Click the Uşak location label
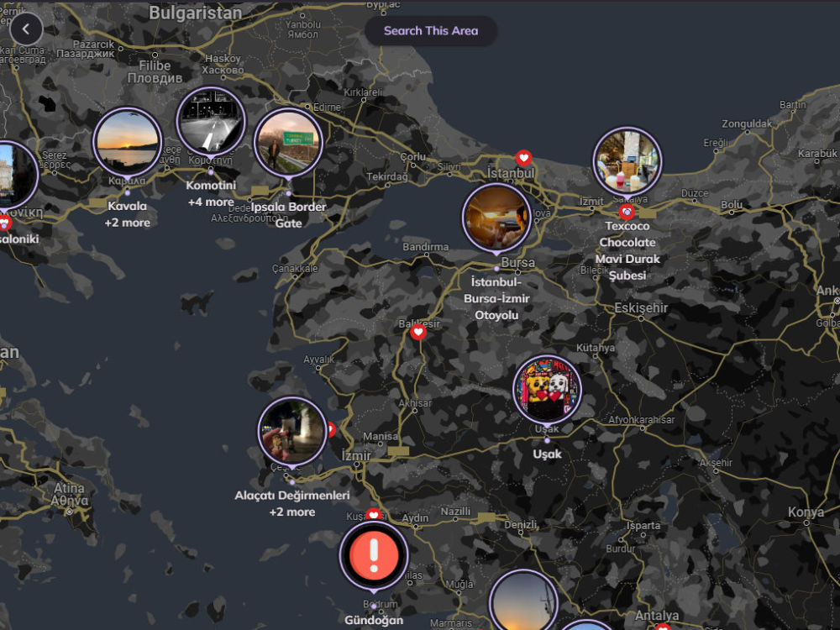Viewport: 840px width, 630px height. click(547, 454)
